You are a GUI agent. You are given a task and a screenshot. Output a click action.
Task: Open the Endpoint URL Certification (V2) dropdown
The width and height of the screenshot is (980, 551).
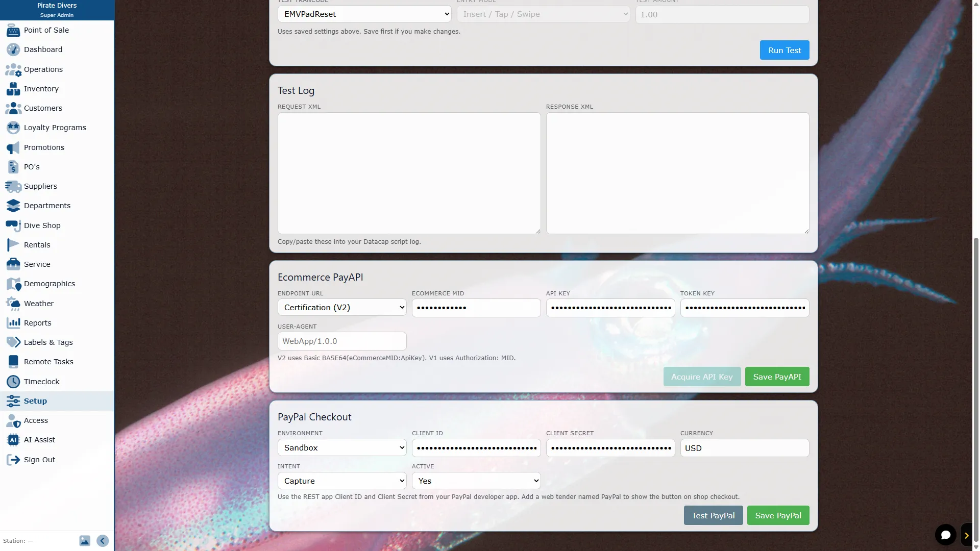pyautogui.click(x=342, y=308)
